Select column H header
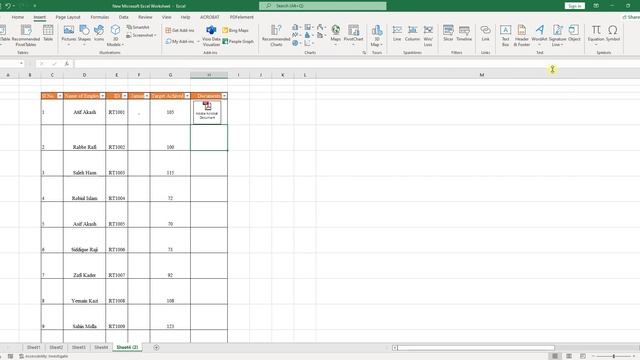The height and width of the screenshot is (360, 640). 209,75
